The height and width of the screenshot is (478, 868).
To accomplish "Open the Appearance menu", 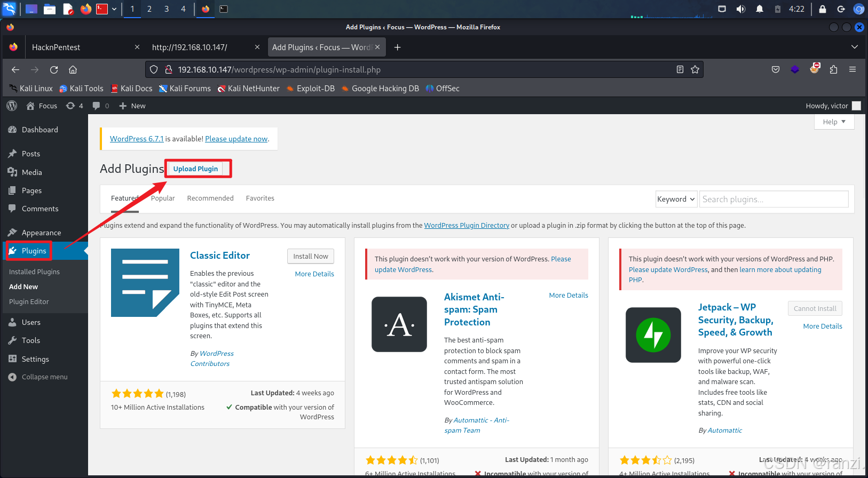I will tap(41, 233).
